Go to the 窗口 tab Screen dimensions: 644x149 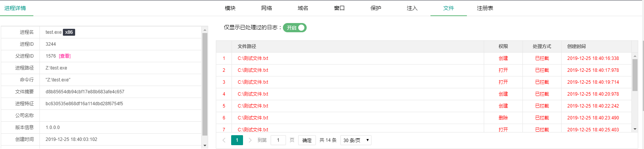(x=339, y=8)
